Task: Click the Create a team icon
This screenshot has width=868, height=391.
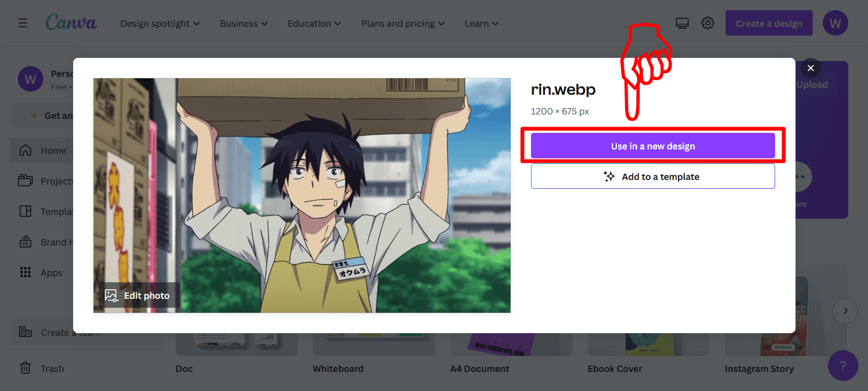Action: (25, 332)
